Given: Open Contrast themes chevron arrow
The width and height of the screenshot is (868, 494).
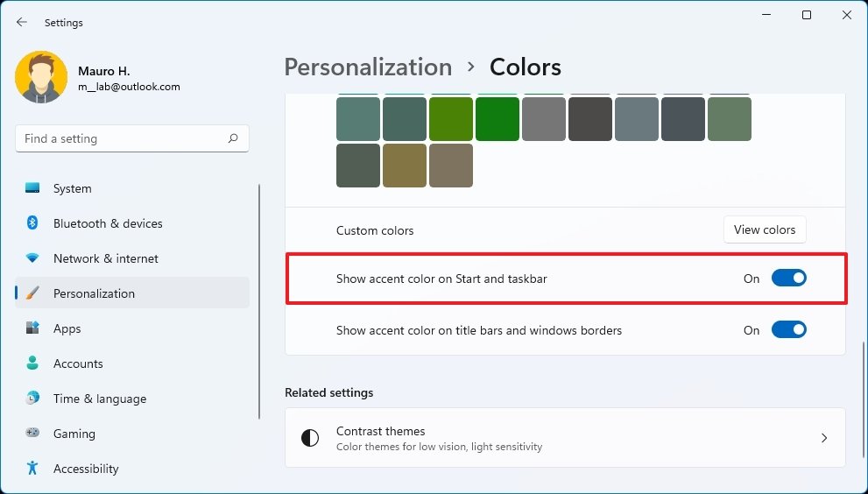Looking at the screenshot, I should click(x=824, y=438).
